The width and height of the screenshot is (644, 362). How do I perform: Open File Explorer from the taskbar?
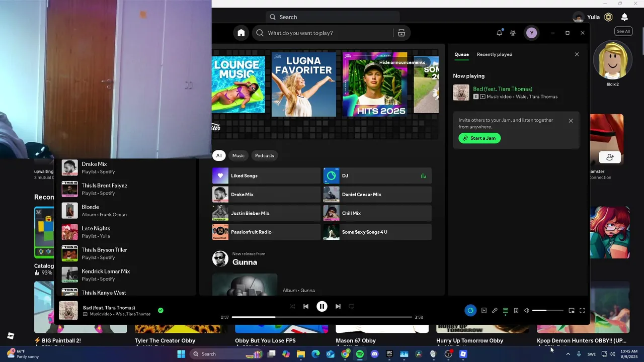click(301, 354)
